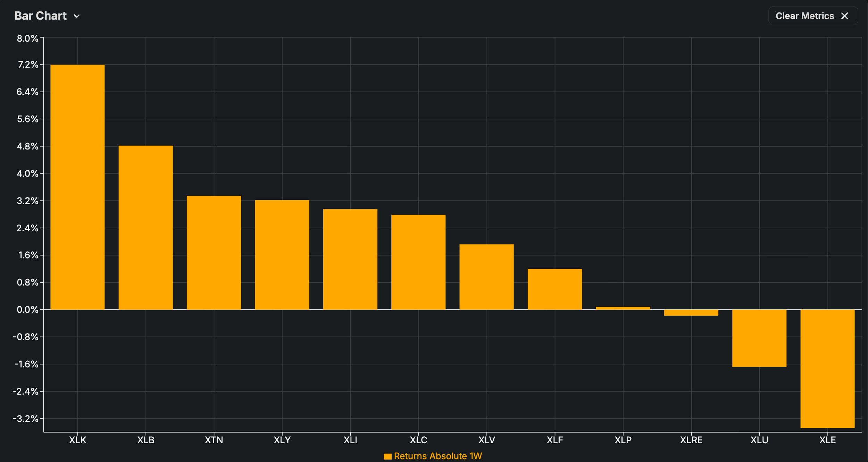The width and height of the screenshot is (868, 462).
Task: Click the 8.0% y-axis label
Action: pos(28,38)
